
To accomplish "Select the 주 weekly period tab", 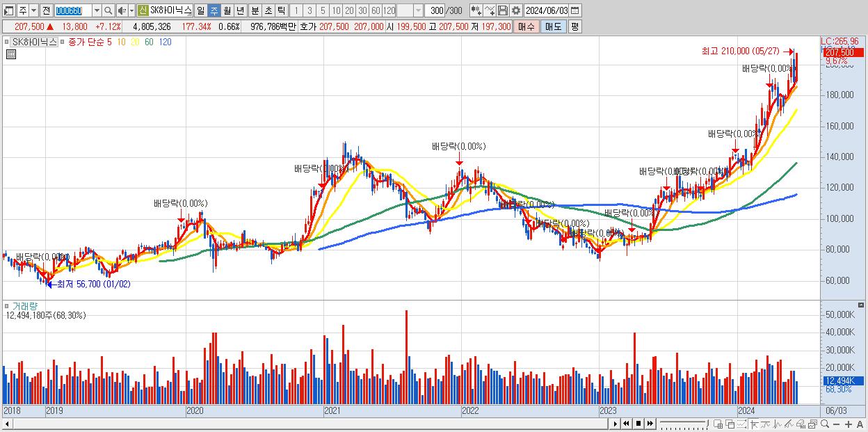I will click(x=214, y=10).
